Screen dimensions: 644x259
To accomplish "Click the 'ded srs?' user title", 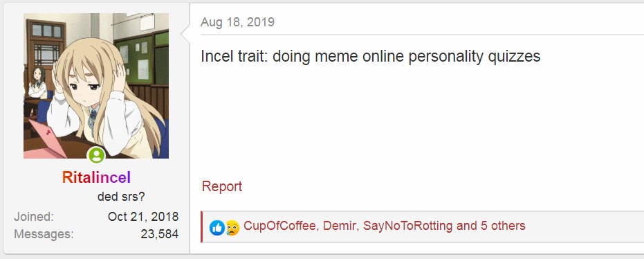I will click(x=121, y=197).
